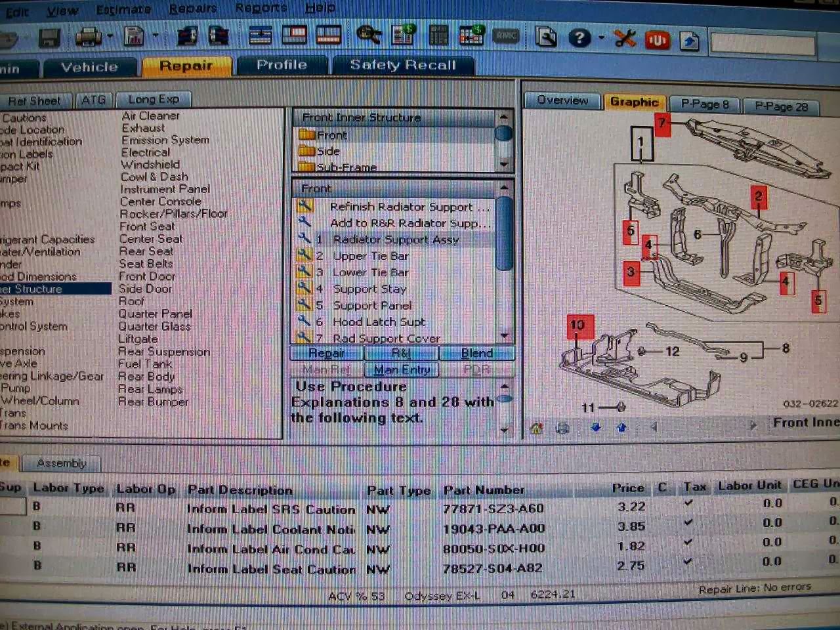
Task: Click the printer icon below parts diagram
Action: click(562, 429)
